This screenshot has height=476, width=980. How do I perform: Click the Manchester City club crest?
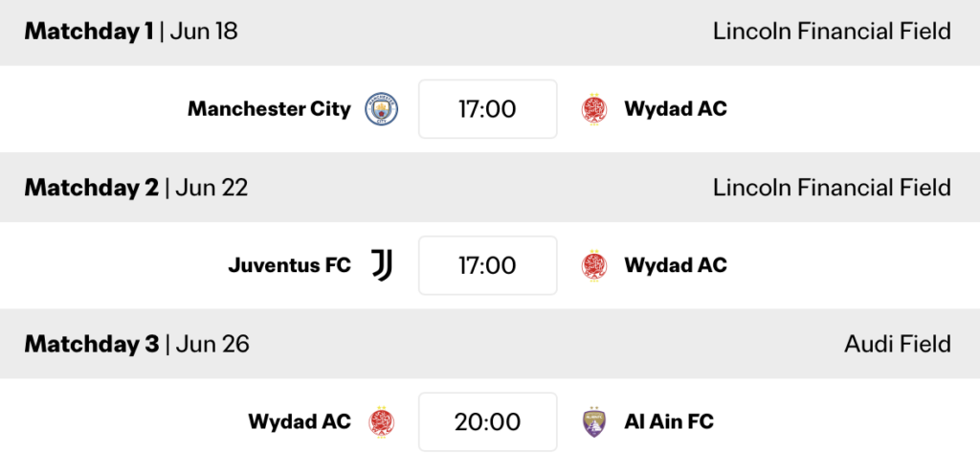pos(382,109)
